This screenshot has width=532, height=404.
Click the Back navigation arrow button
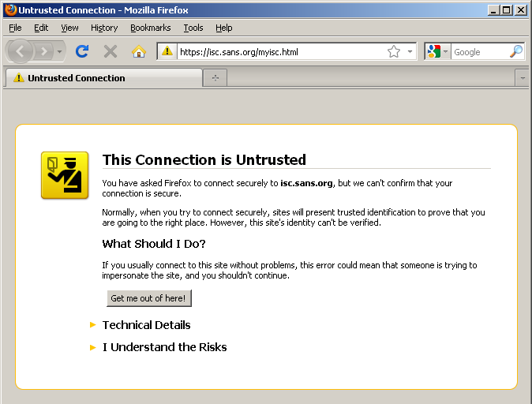pos(21,51)
